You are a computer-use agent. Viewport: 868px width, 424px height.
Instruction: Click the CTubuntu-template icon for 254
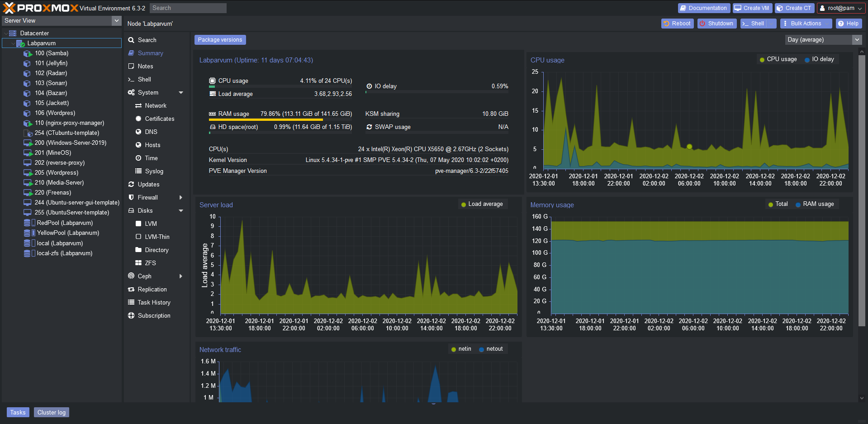point(28,133)
